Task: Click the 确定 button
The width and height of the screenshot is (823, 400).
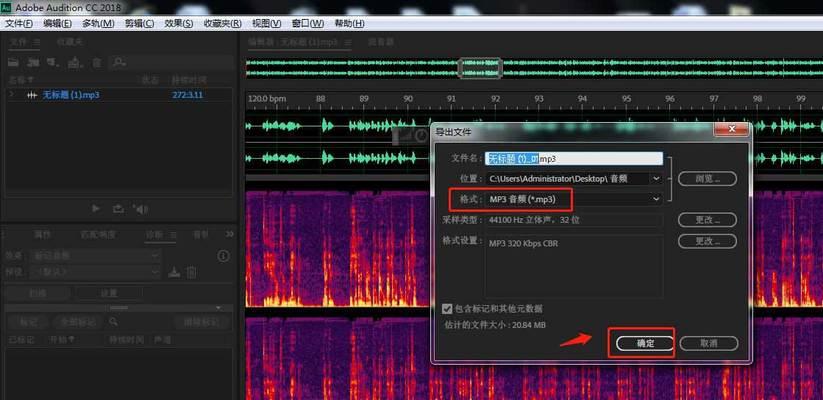Action: [x=645, y=343]
